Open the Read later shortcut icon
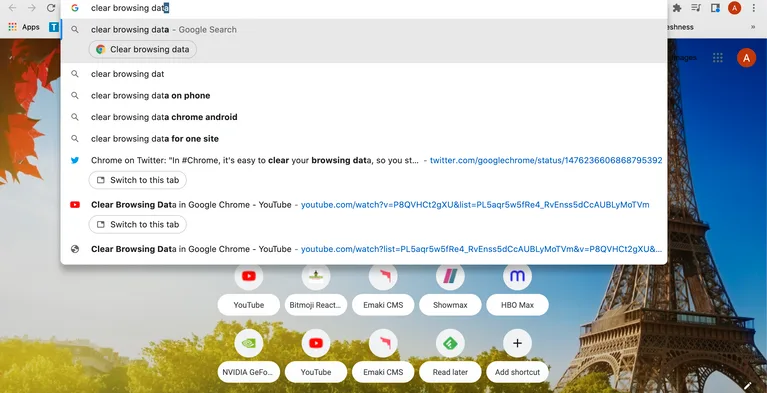Viewport: 767px width, 393px height. click(x=450, y=343)
